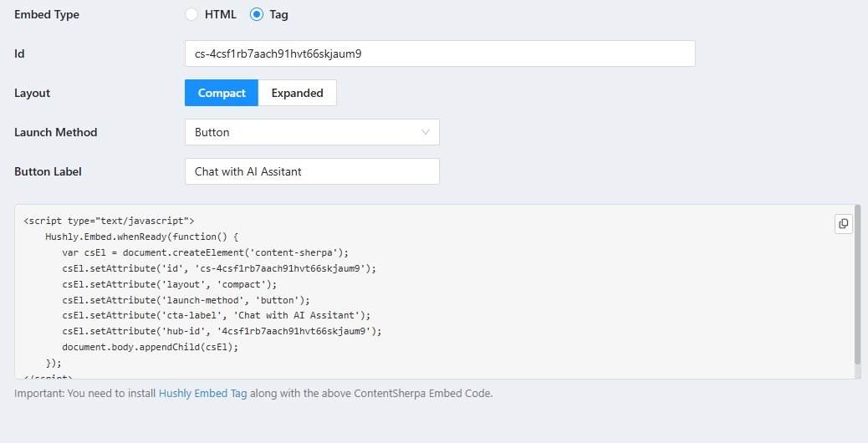The width and height of the screenshot is (868, 443).
Task: Click the Launch Method dropdown chevron arrow
Action: click(425, 132)
